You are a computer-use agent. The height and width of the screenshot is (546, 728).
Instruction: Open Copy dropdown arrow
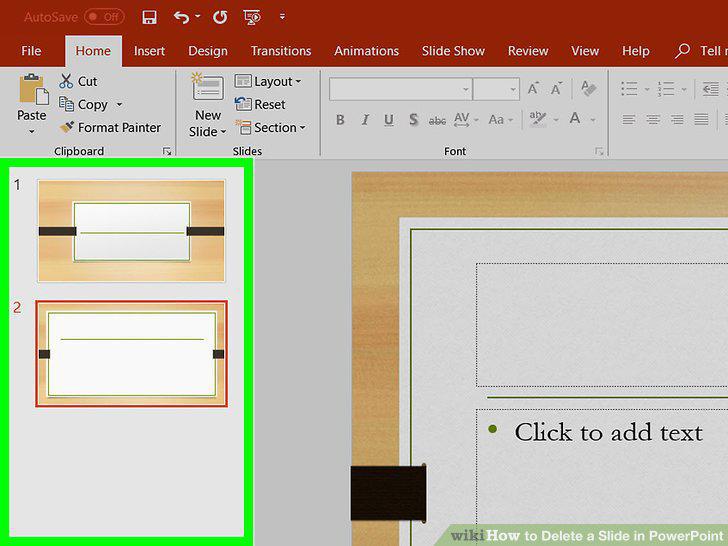click(x=119, y=104)
